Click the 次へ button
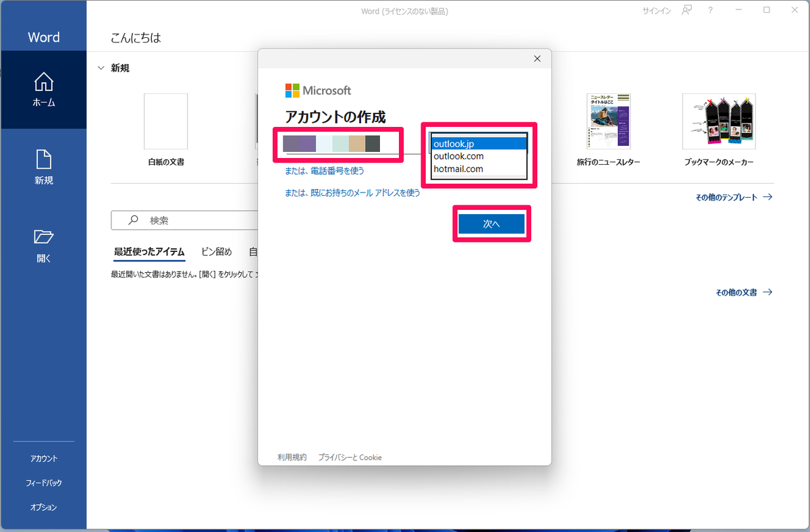Viewport: 810px width, 532px height. 491,224
